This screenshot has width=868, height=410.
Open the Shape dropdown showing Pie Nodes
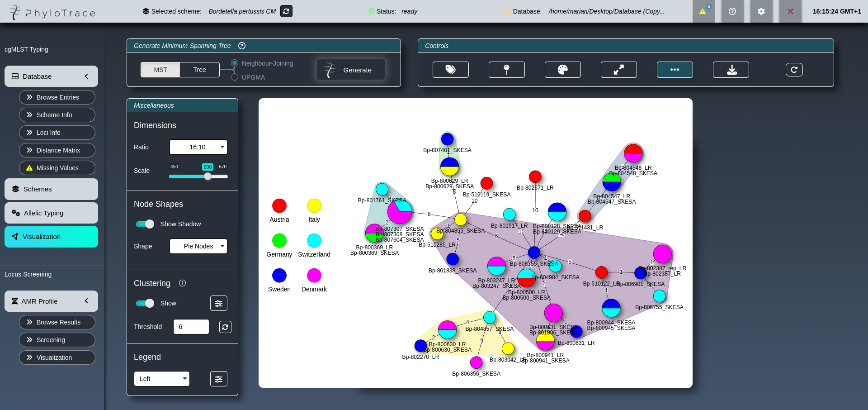point(198,246)
